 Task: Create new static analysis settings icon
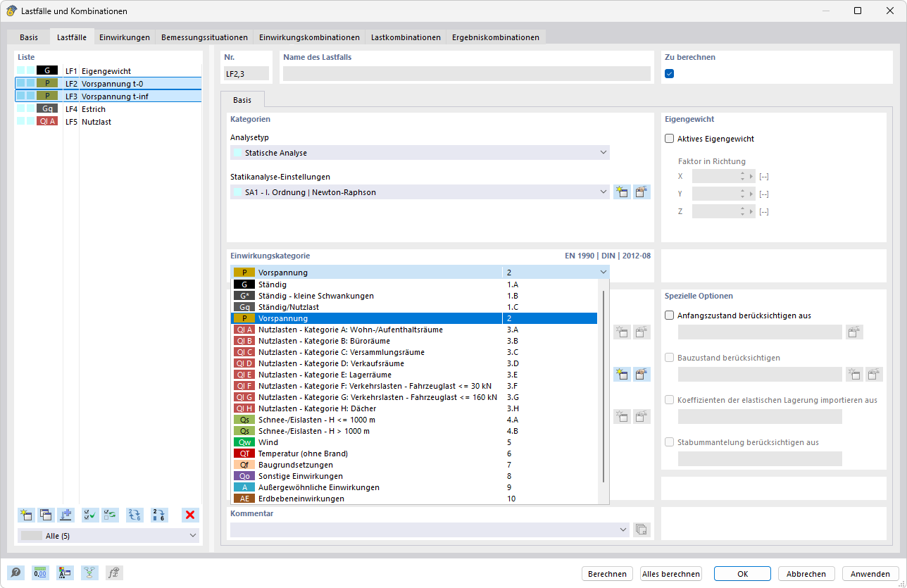(x=621, y=192)
